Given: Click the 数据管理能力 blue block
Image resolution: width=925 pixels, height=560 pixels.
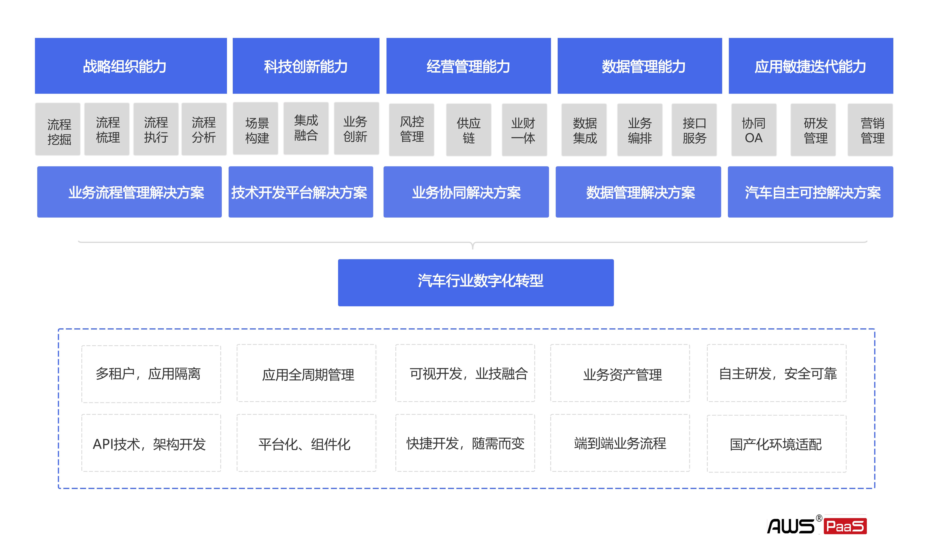Looking at the screenshot, I should pos(639,66).
